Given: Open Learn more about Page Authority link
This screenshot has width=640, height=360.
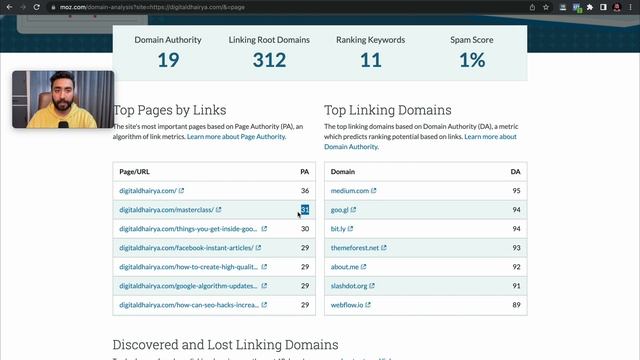Looking at the screenshot, I should click(236, 136).
